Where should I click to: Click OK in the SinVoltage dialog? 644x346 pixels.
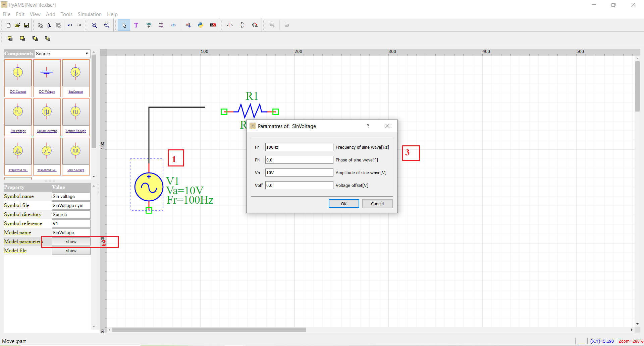click(344, 204)
